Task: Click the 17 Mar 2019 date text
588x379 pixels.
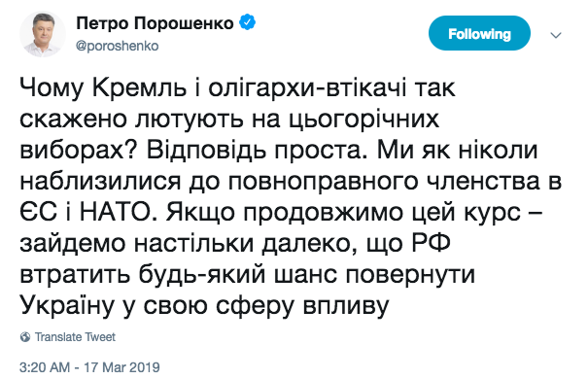Action: 121,367
